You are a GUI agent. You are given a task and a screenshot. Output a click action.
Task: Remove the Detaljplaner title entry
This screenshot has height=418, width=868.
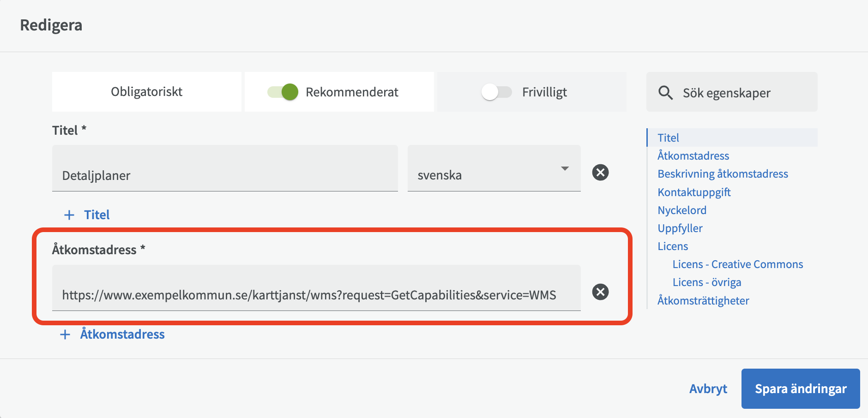(600, 173)
